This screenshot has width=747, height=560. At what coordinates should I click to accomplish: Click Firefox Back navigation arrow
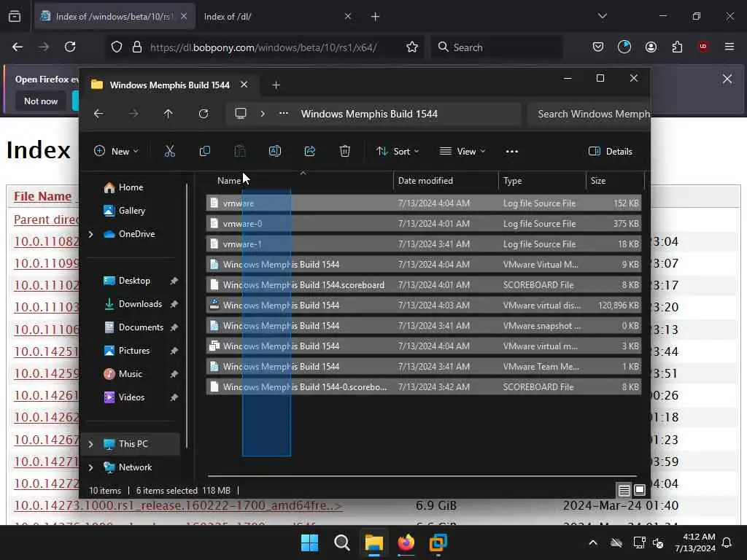18,47
